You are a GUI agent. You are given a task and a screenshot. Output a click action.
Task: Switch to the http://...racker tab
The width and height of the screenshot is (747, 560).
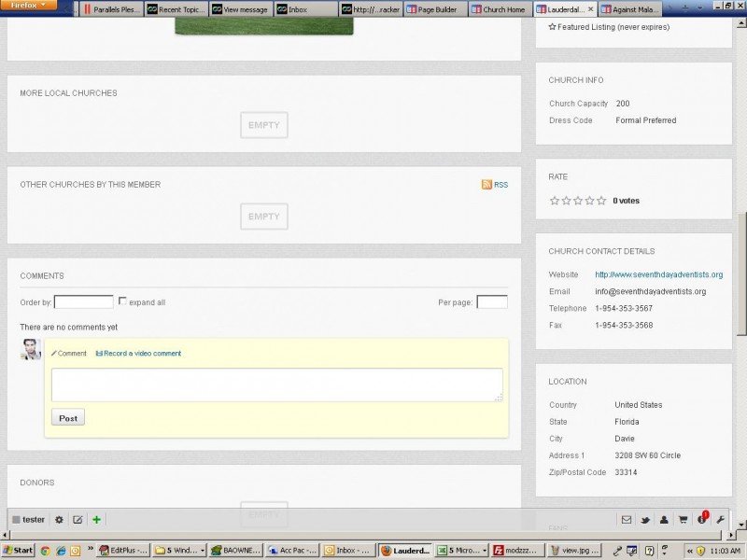(370, 9)
